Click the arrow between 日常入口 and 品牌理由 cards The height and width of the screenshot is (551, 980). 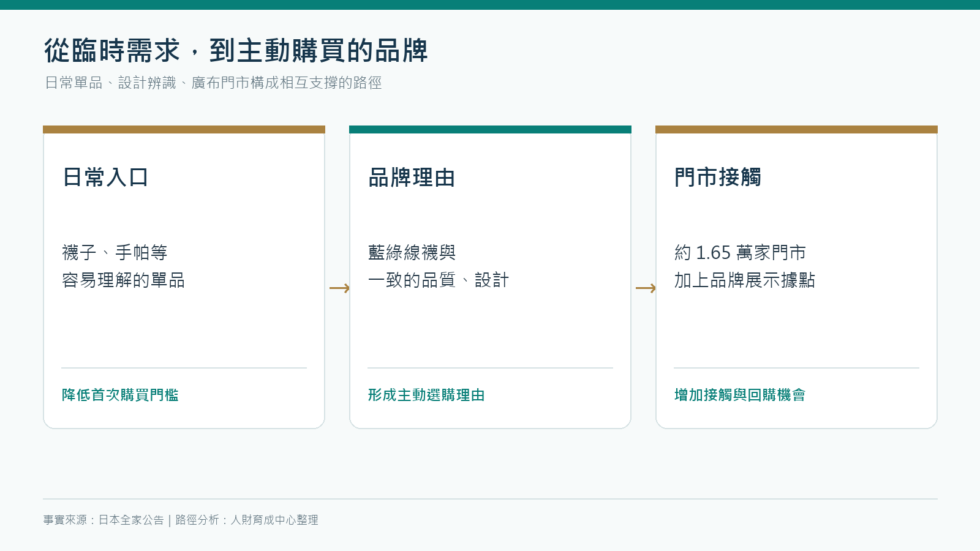[x=339, y=288]
